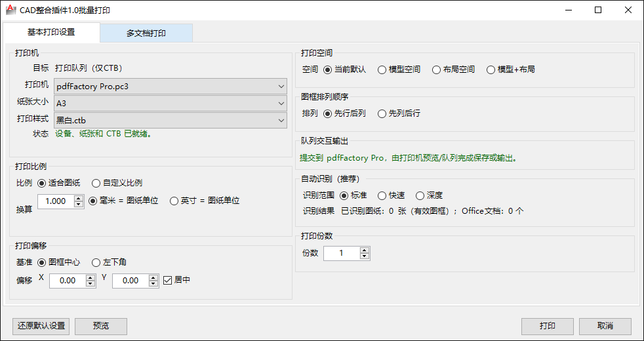Click the AutoCAD app icon in title bar
This screenshot has width=644, height=341.
point(12,10)
